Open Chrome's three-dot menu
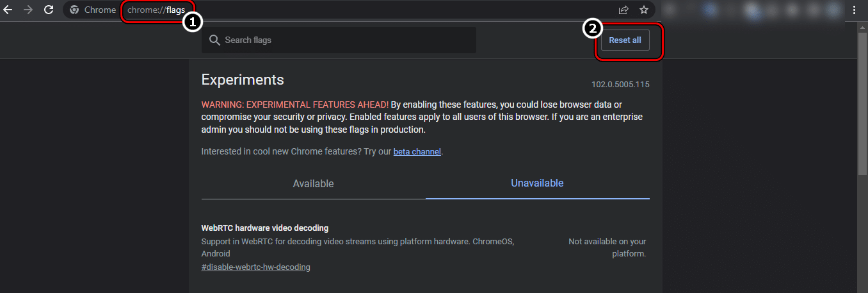Viewport: 868px width, 293px height. pos(854,10)
